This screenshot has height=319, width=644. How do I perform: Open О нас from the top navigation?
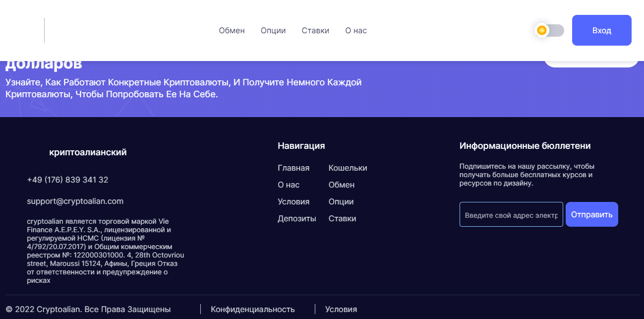pyautogui.click(x=355, y=30)
